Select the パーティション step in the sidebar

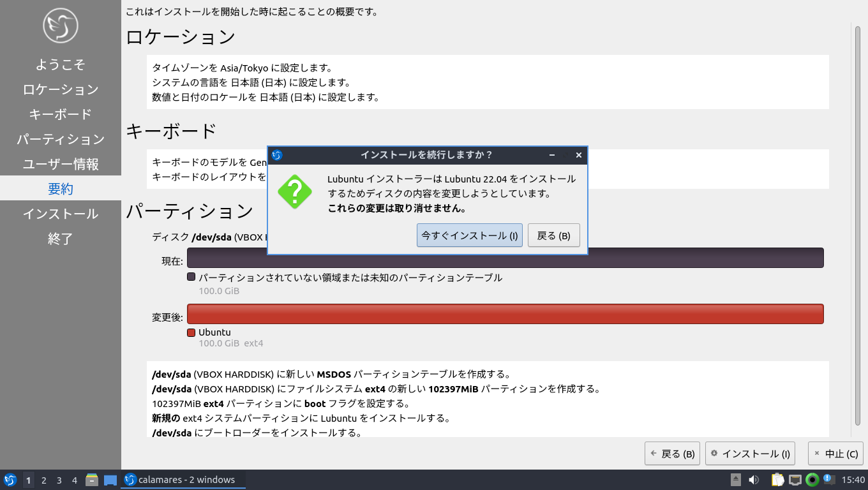(61, 139)
